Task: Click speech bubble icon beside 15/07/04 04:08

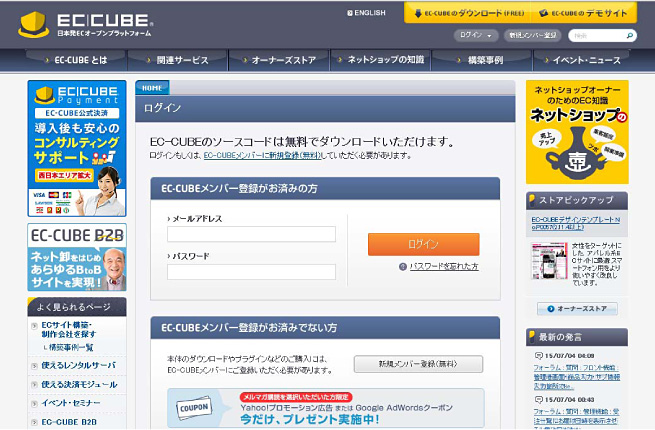Action: tap(538, 356)
